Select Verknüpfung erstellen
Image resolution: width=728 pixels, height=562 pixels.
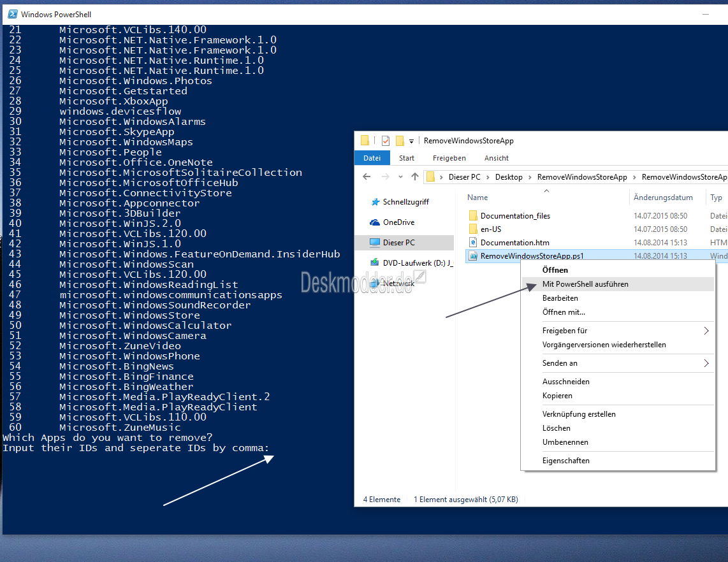pyautogui.click(x=618, y=414)
